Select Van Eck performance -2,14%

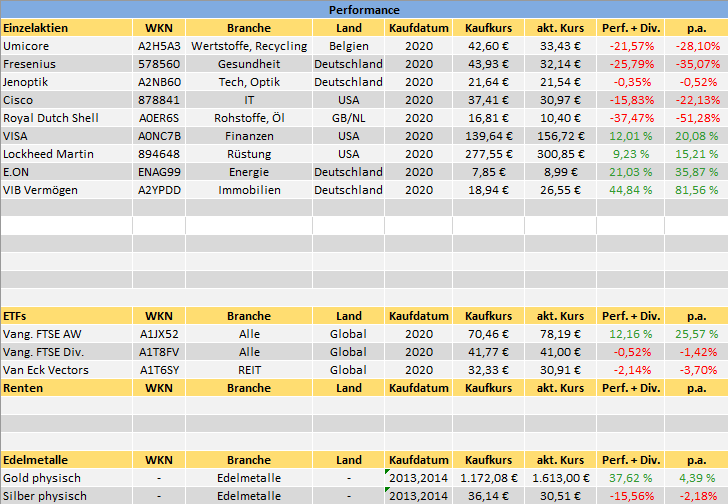631,370
